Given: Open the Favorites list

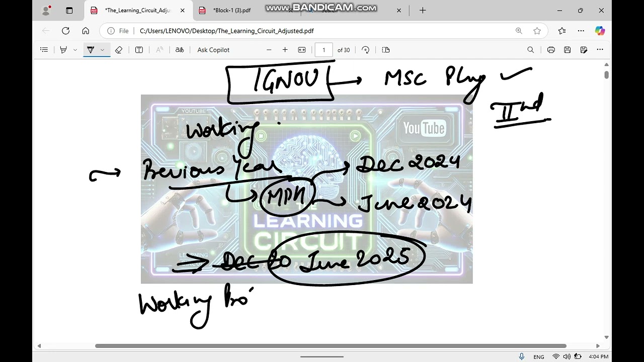Looking at the screenshot, I should 562,31.
